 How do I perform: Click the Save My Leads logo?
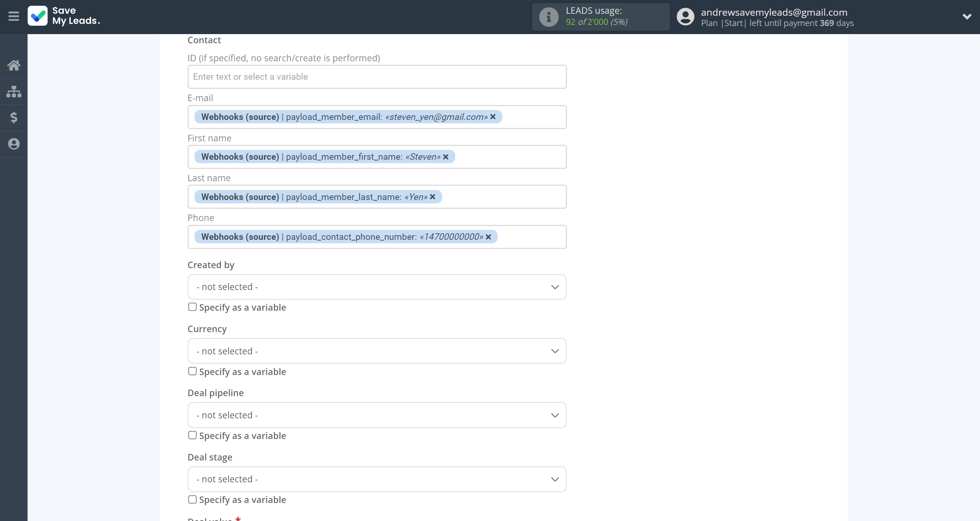pos(64,16)
